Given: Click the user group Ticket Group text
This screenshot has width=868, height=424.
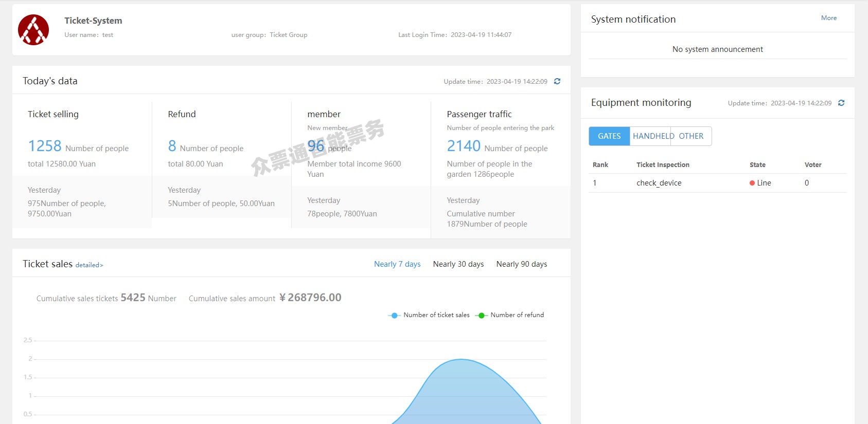Looking at the screenshot, I should (x=269, y=35).
